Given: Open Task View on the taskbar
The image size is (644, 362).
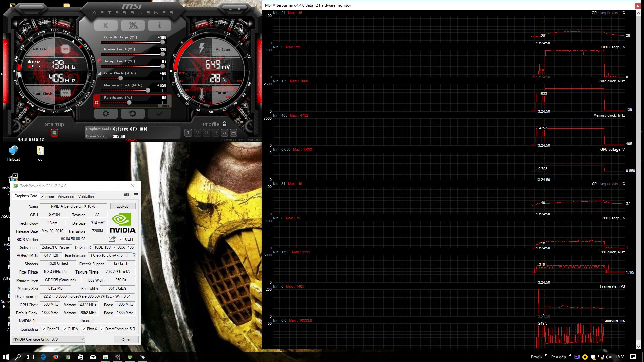Looking at the screenshot, I should click(x=30, y=357).
